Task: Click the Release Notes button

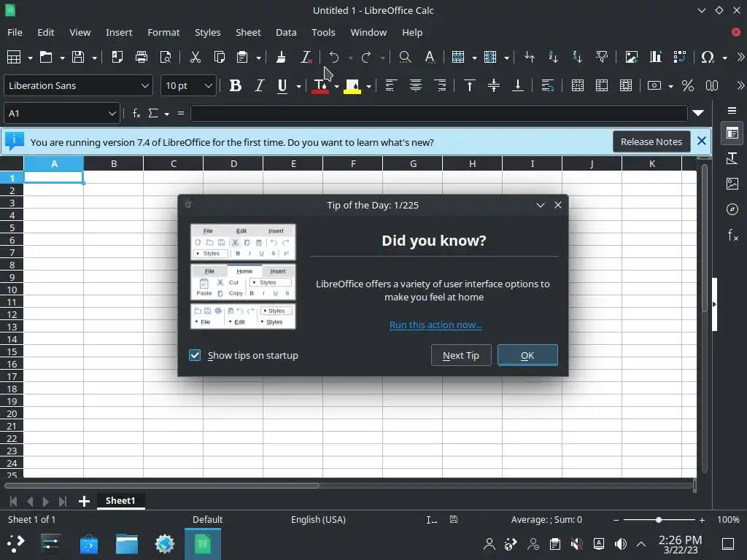Action: [651, 142]
